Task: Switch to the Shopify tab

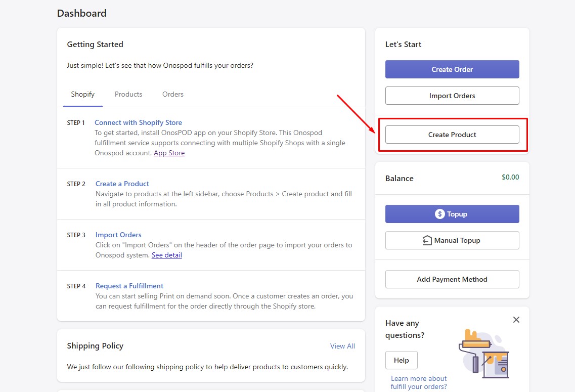Action: [x=83, y=94]
